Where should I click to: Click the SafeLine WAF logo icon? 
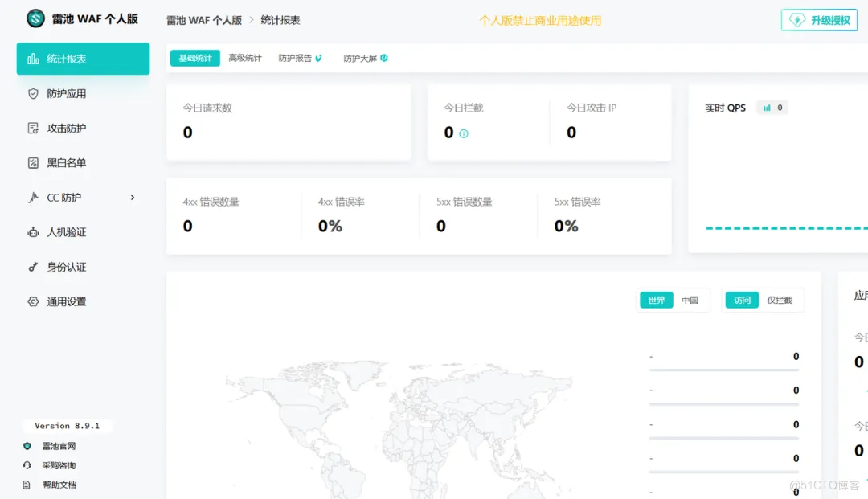coord(35,18)
